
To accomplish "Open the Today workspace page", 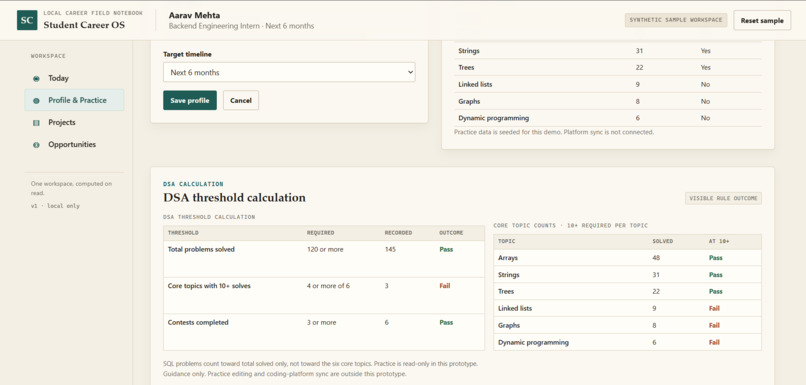I will tap(74, 78).
